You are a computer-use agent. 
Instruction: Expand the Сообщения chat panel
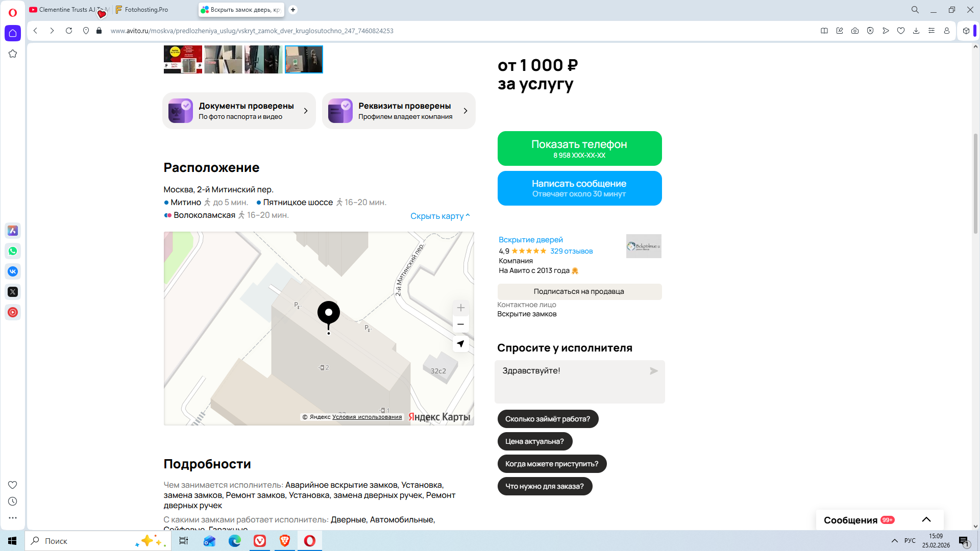point(926,519)
